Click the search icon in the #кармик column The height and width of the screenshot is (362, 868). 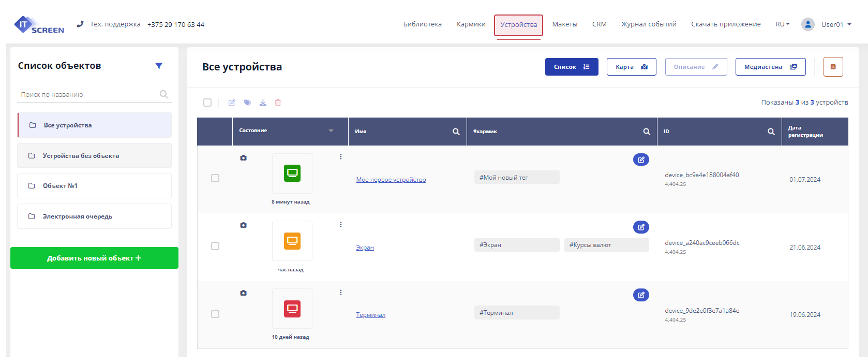point(647,132)
